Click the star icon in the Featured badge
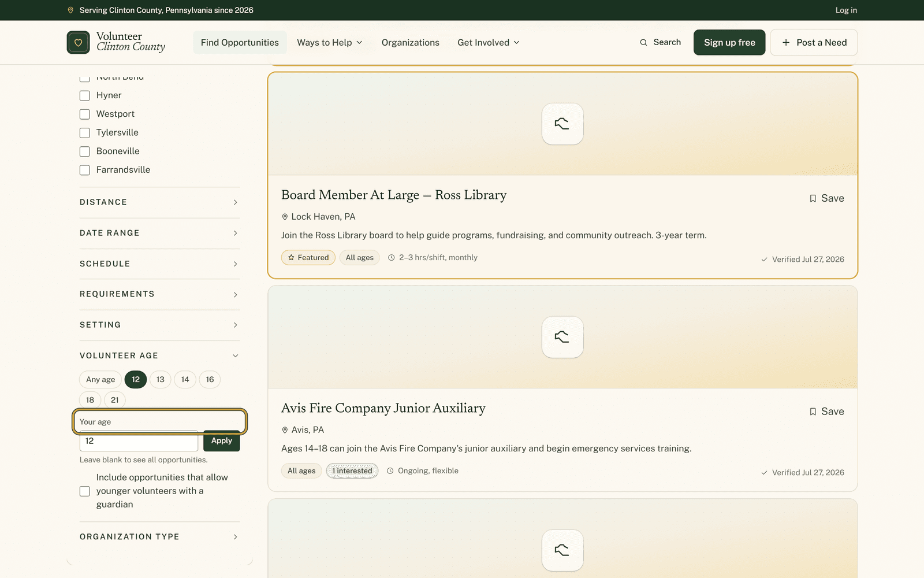924x578 pixels. [291, 258]
